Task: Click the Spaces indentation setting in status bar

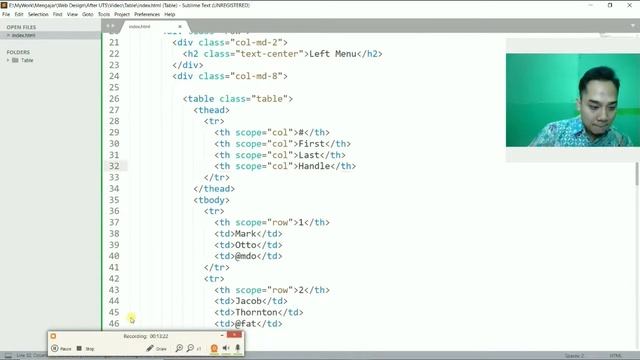Action: pyautogui.click(x=574, y=356)
